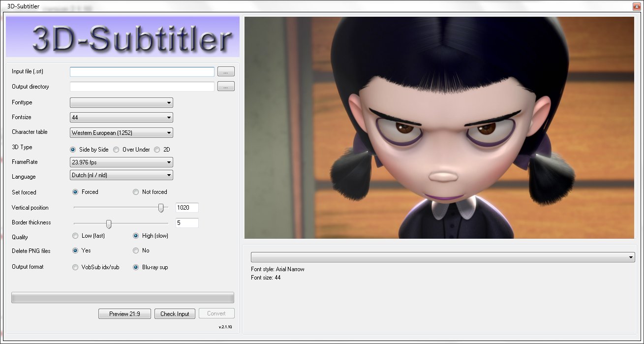Expand the Character table dropdown
Viewport: 644px width, 344px height.
click(122, 133)
